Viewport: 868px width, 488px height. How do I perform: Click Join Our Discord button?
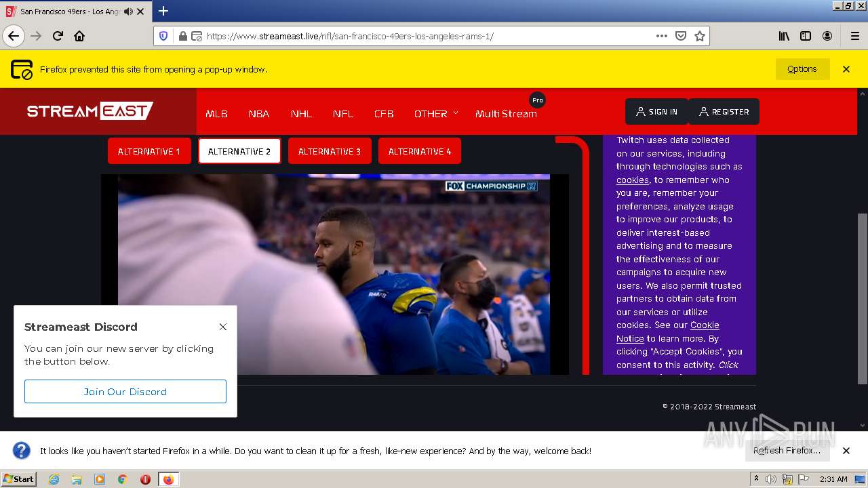click(125, 392)
